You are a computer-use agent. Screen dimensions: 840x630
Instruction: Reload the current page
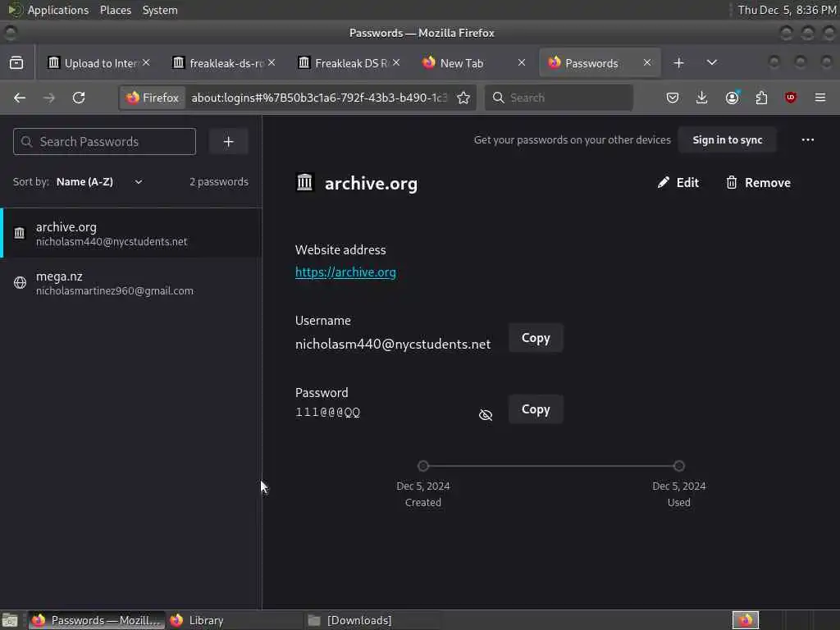tap(79, 98)
